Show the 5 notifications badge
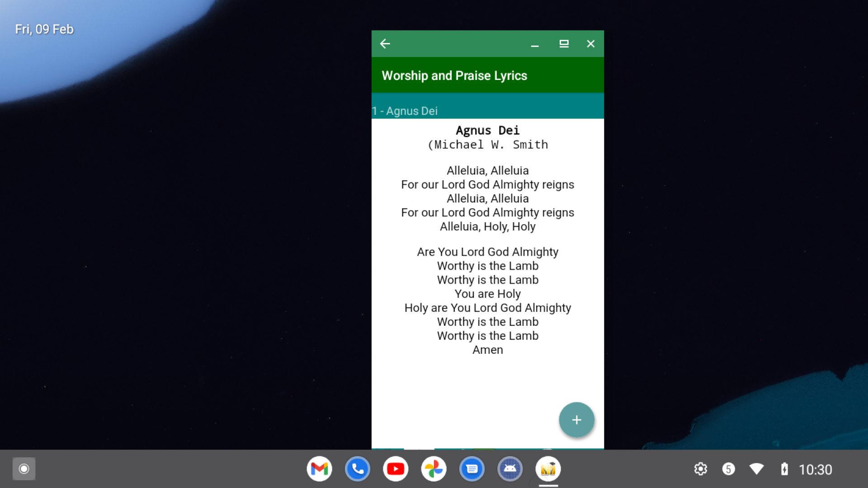Image resolution: width=868 pixels, height=488 pixels. click(728, 469)
